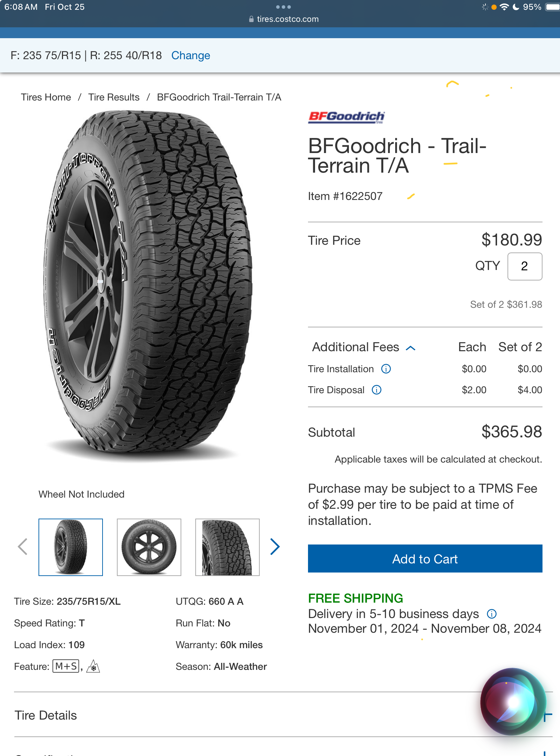Go to Tires Home breadcrumb
Viewport: 560px width, 756px height.
(46, 97)
